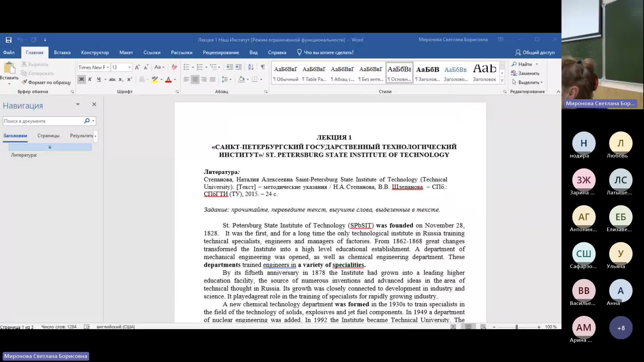Align text left icon

coord(186,79)
